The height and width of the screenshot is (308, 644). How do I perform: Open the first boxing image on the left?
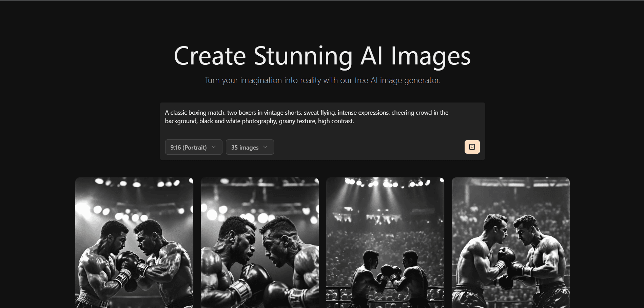[x=134, y=243]
